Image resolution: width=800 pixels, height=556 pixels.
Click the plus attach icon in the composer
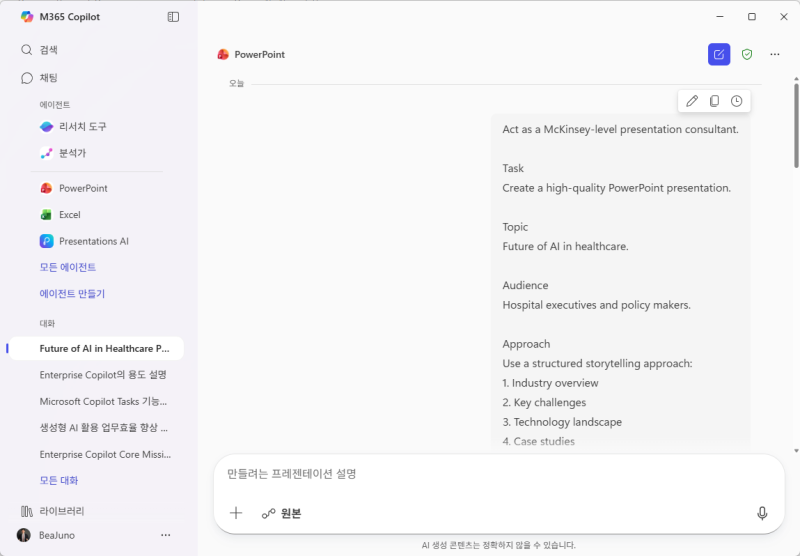click(236, 513)
